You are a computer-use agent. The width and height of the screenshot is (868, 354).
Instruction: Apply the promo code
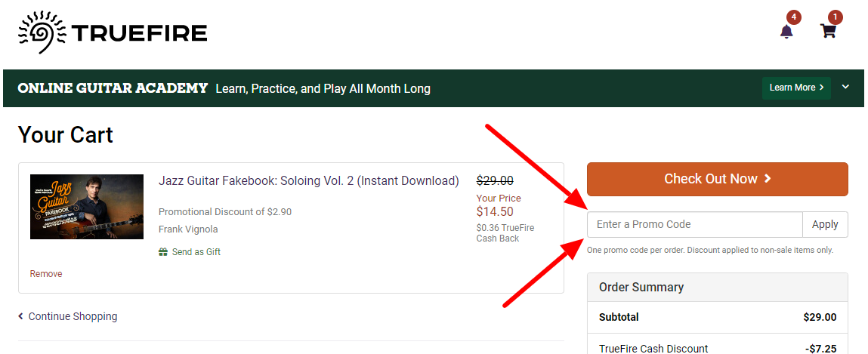tap(825, 225)
